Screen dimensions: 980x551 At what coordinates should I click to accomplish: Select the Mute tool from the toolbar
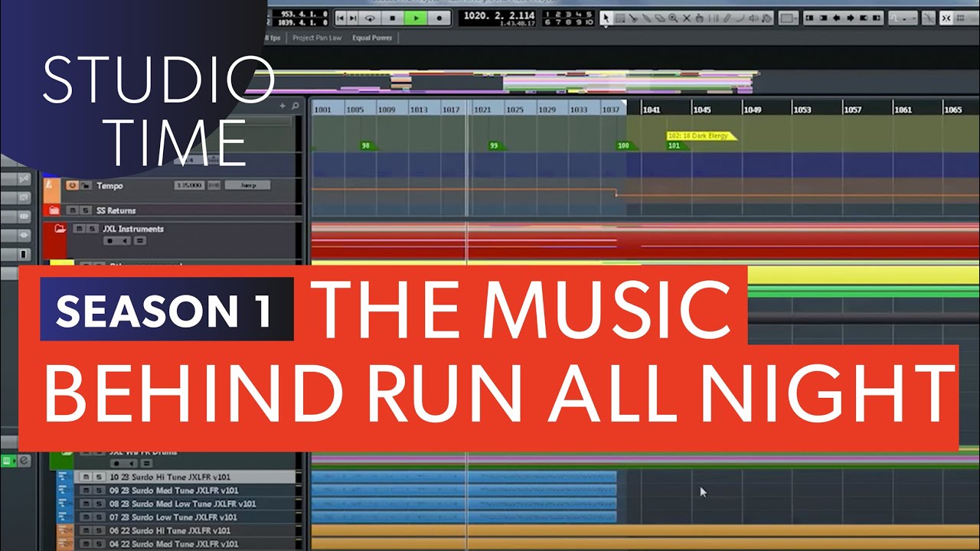pyautogui.click(x=687, y=17)
